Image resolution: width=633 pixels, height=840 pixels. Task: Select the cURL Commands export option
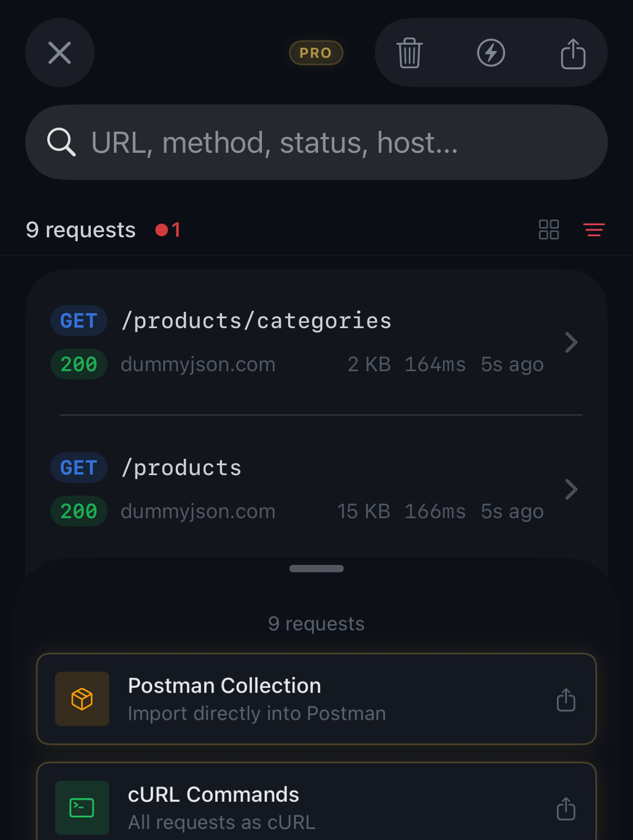coord(316,807)
